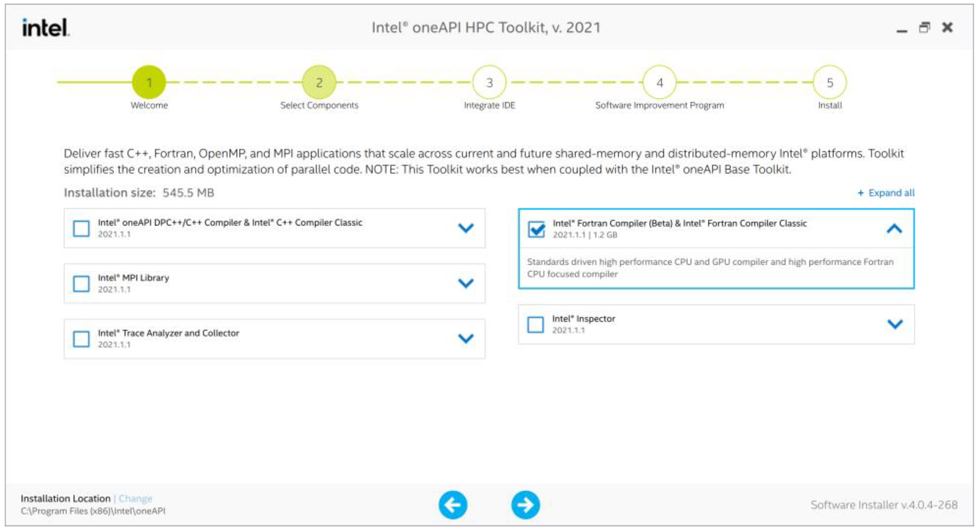Click Fortran Compiler version 2021.1.1 | 1.2 GB
980x532 pixels.
click(x=585, y=235)
